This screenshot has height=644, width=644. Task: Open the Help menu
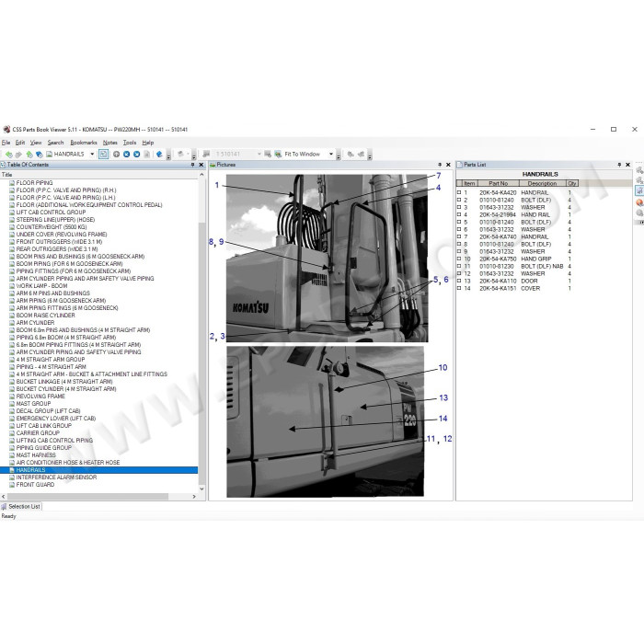pyautogui.click(x=148, y=143)
